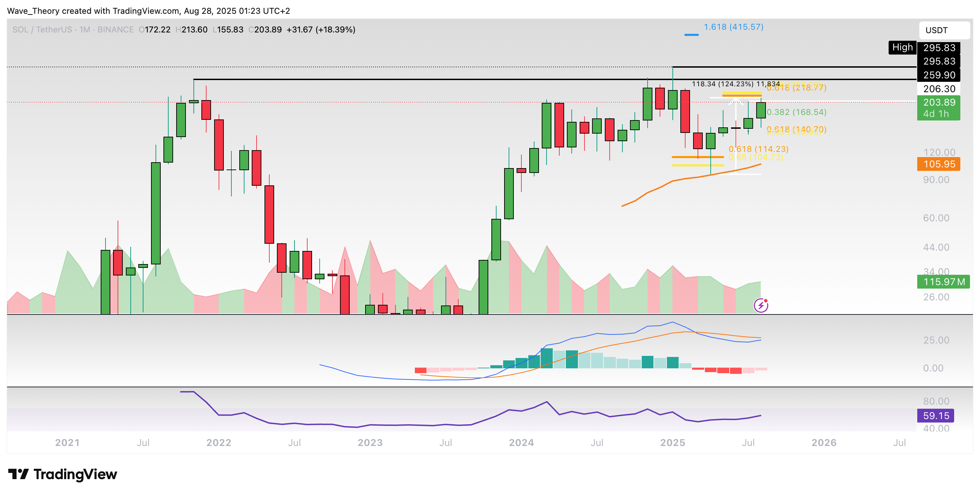This screenshot has height=495, width=980.
Task: Open the USDT currency selector
Action: 943,30
